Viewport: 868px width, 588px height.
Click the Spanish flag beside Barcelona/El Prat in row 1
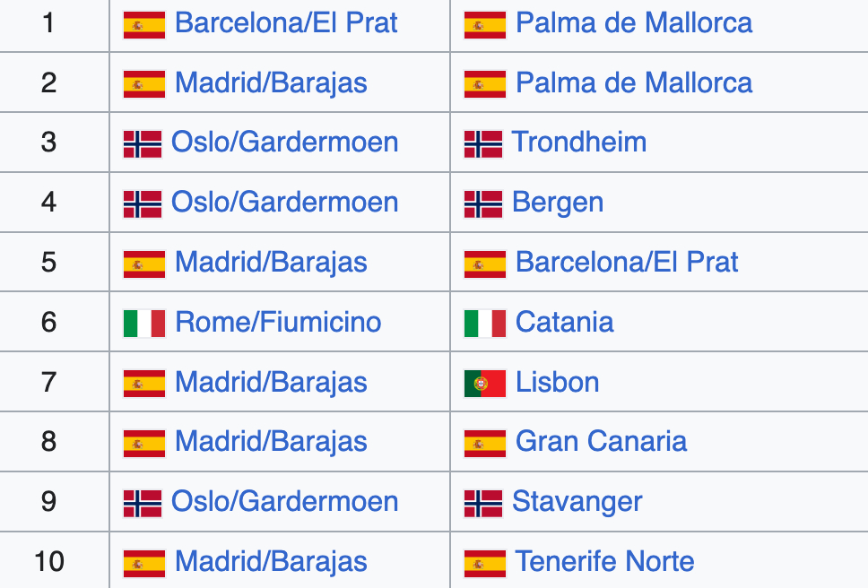tap(143, 24)
